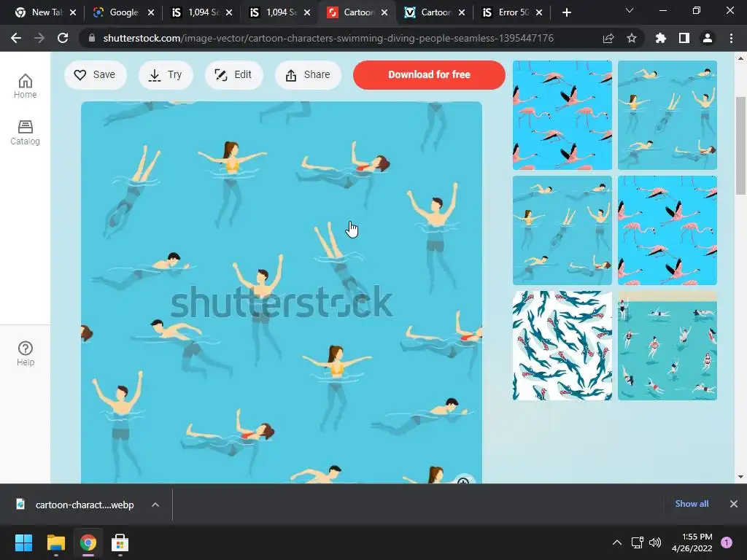Image resolution: width=747 pixels, height=560 pixels.
Task: Open the Extensions puzzle icon
Action: (x=661, y=38)
